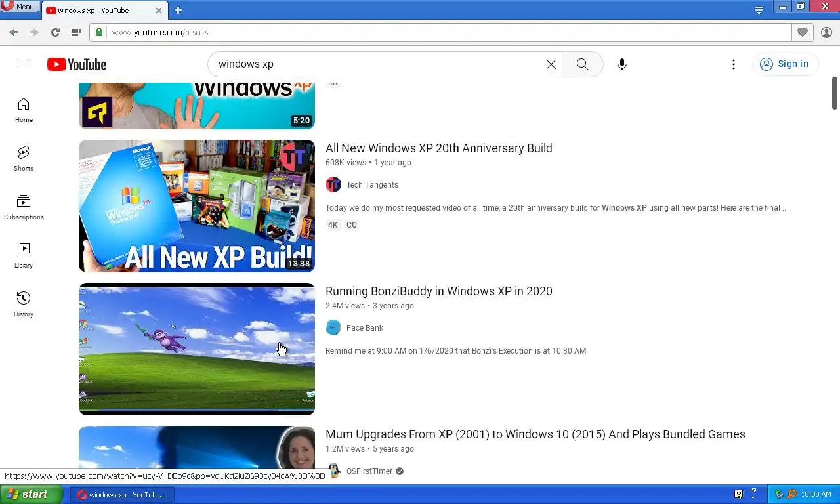Click the 'Remind me at 9:00 AM' description text
The width and height of the screenshot is (840, 504).
pos(456,351)
